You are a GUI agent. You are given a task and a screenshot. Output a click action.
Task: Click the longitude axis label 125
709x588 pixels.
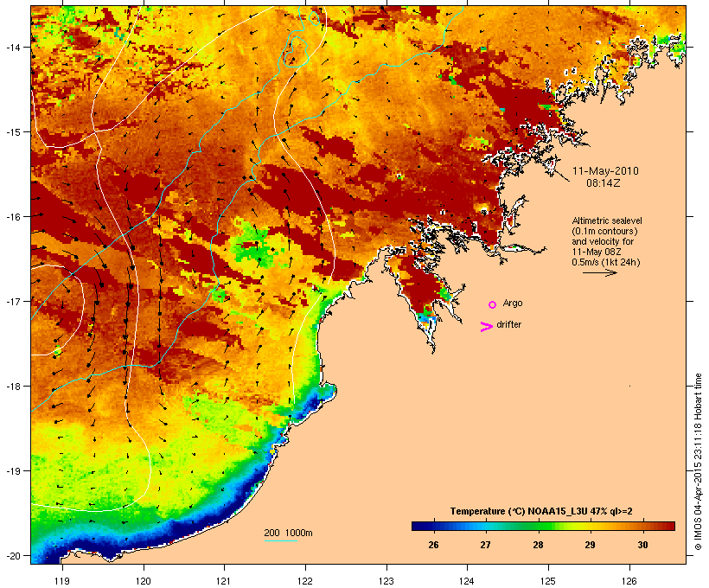pyautogui.click(x=548, y=581)
